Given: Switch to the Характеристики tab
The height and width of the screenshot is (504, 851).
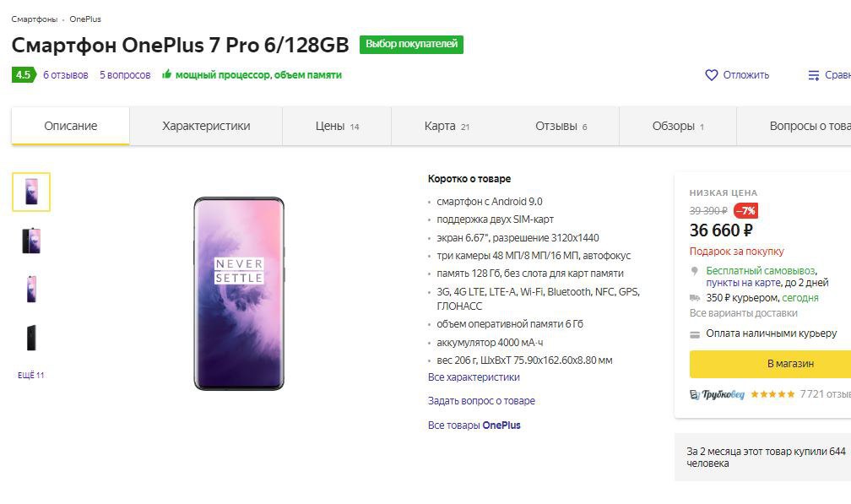Looking at the screenshot, I should [206, 127].
